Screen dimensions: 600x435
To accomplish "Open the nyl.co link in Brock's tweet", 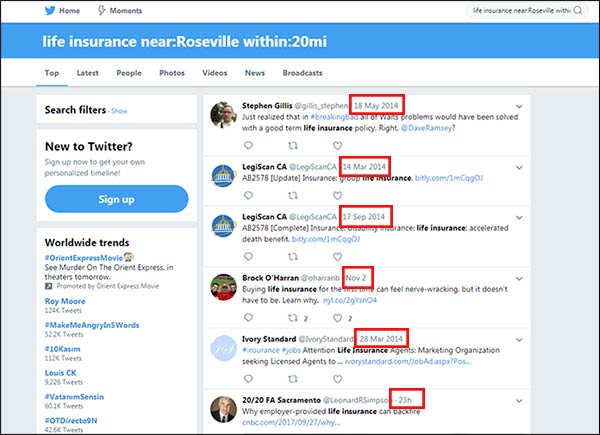I will tap(350, 300).
